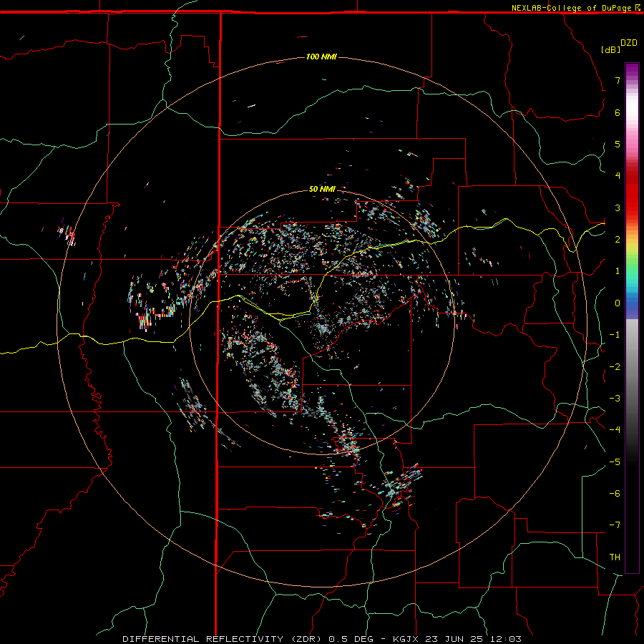
Task: Pick the pink band near 5 dB
Action: [x=632, y=144]
